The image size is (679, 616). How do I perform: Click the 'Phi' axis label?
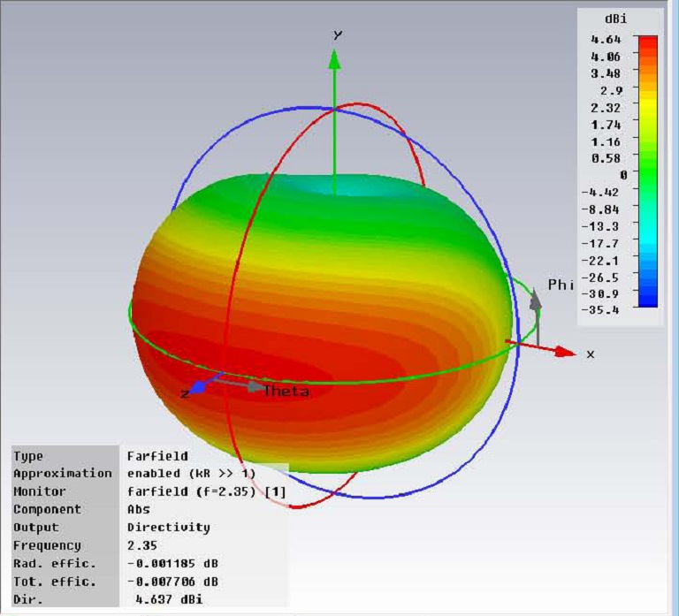coord(561,285)
